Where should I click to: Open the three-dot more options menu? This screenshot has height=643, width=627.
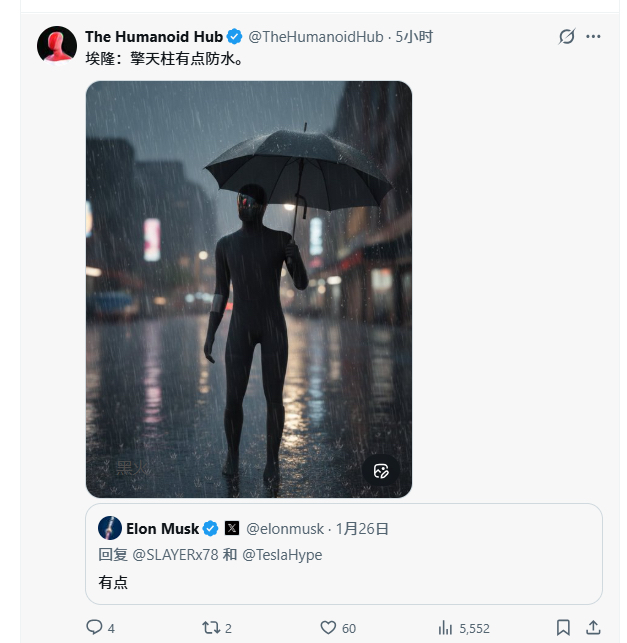click(593, 36)
